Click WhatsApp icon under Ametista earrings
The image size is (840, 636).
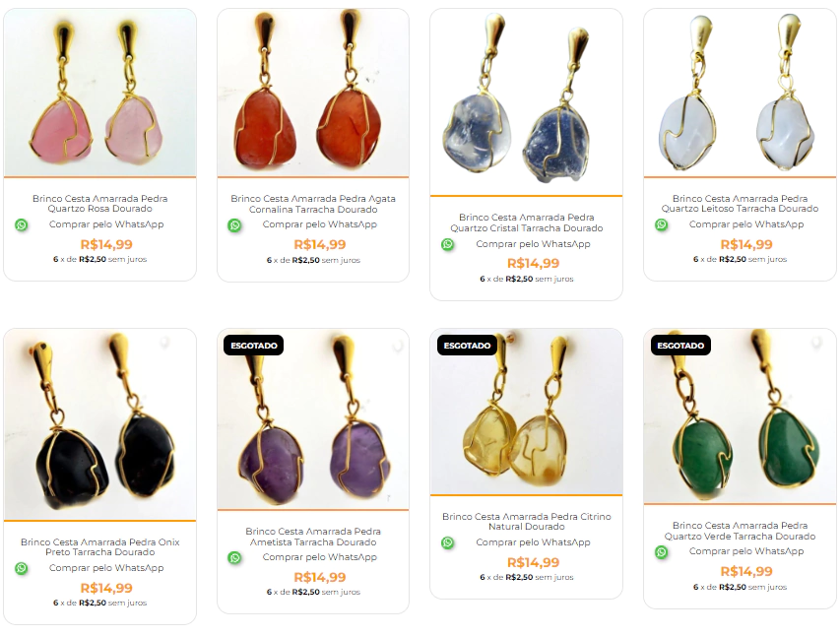coord(234,558)
